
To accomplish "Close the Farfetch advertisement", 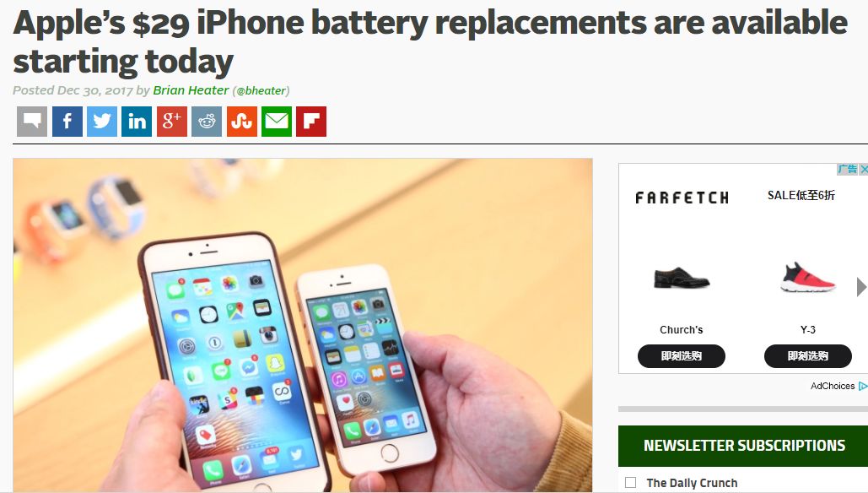I will (864, 169).
